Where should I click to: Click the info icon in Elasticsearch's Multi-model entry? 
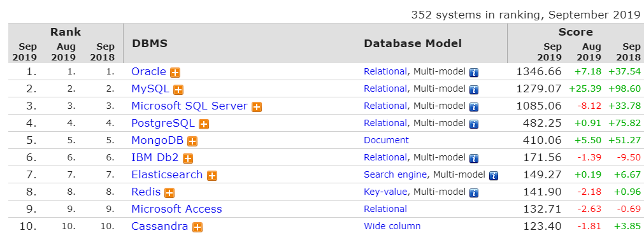(x=494, y=176)
